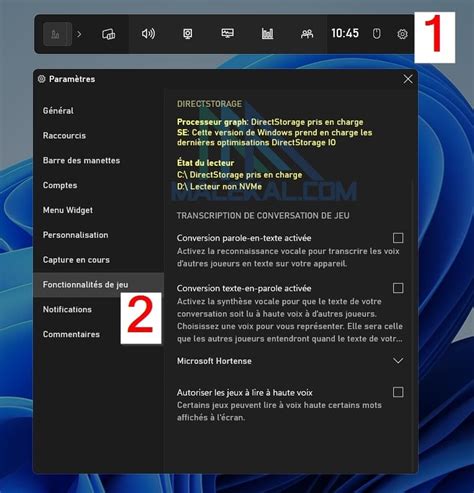Open the Personnalisation section
Image resolution: width=474 pixels, height=493 pixels.
coord(98,235)
